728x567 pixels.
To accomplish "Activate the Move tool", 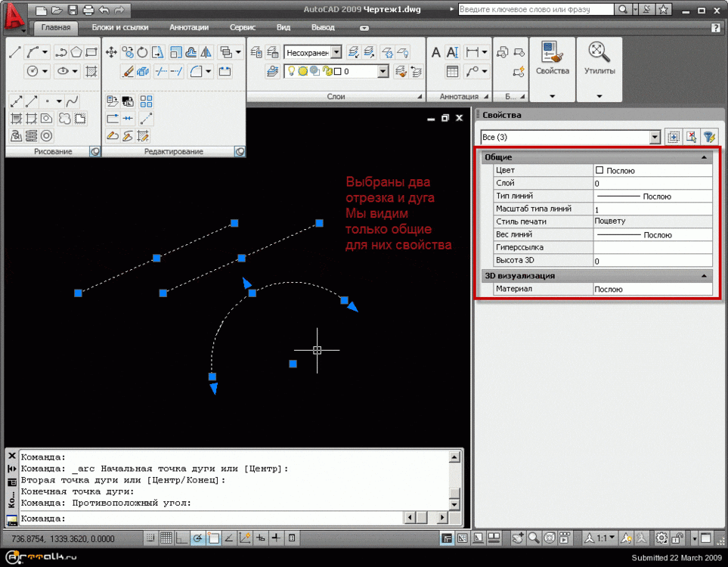I will coord(111,52).
